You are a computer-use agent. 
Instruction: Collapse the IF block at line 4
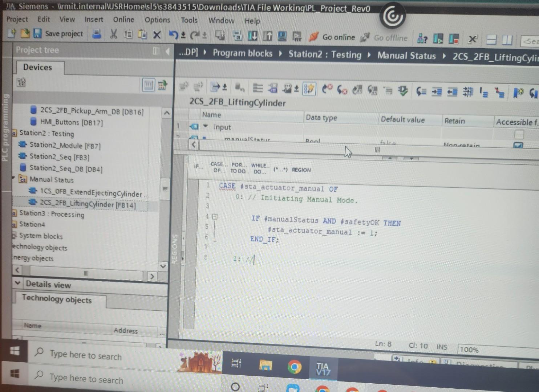tap(215, 216)
